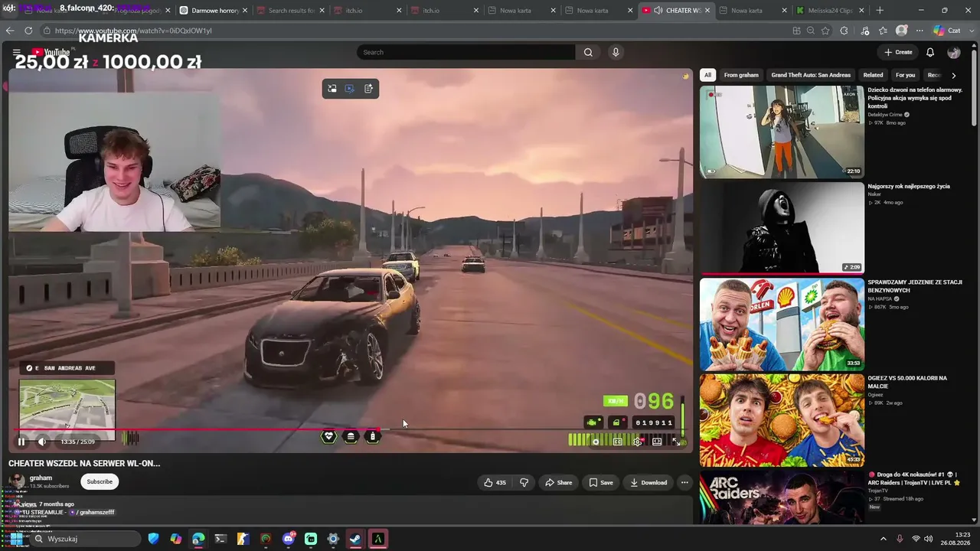Like the video with 435 likes
Image resolution: width=980 pixels, height=551 pixels.
[495, 483]
